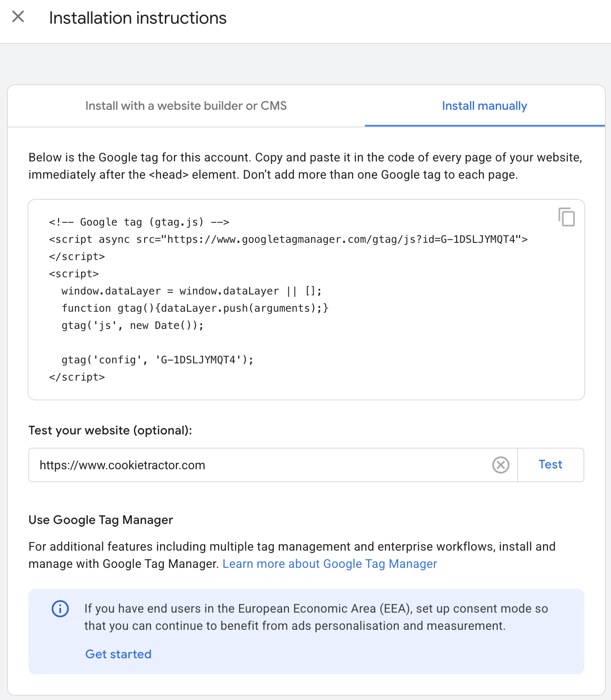
Task: Click the Installation instructions heading
Action: pyautogui.click(x=138, y=18)
